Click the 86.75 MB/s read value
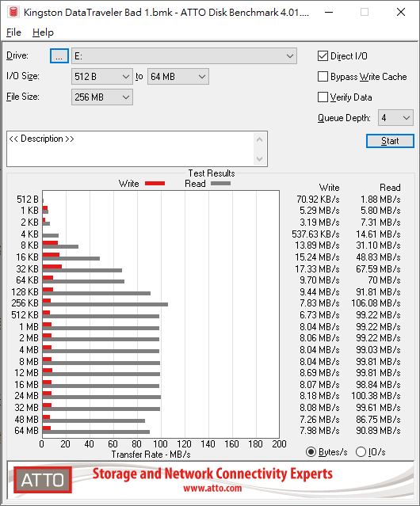This screenshot has width=420, height=506. click(x=378, y=419)
